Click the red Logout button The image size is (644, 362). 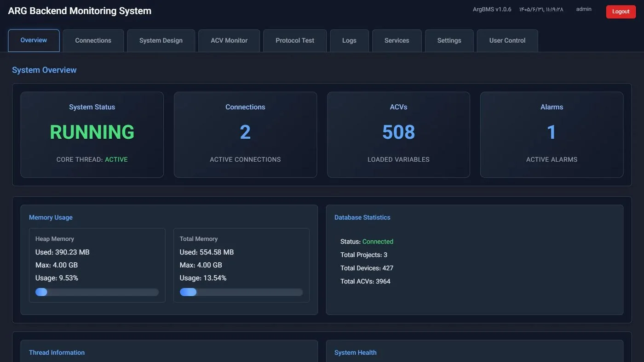tap(621, 11)
